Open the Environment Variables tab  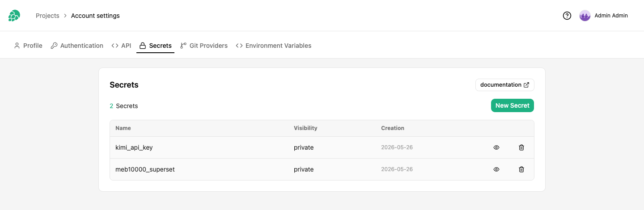(x=274, y=46)
